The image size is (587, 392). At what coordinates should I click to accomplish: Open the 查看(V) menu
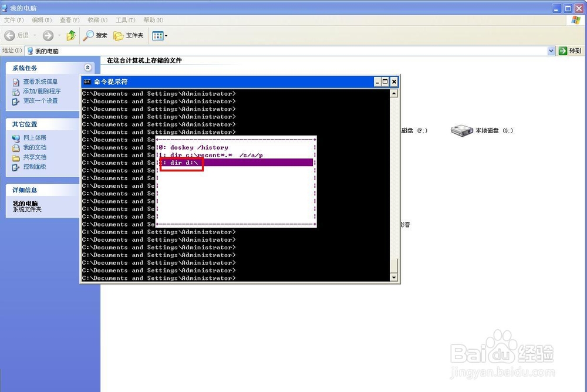pyautogui.click(x=70, y=20)
